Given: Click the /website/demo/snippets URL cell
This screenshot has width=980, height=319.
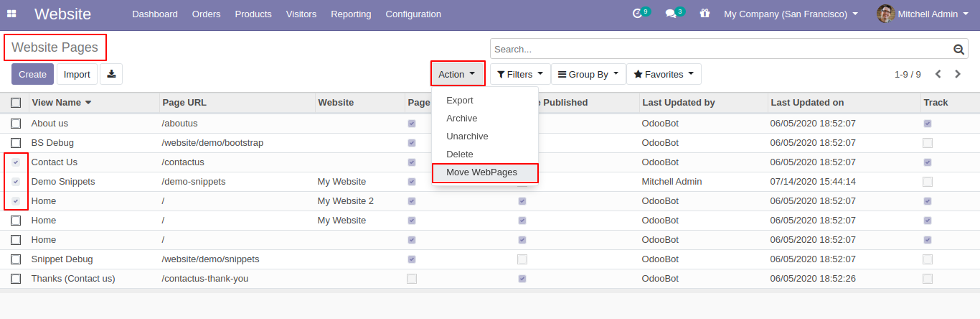Looking at the screenshot, I should click(210, 259).
